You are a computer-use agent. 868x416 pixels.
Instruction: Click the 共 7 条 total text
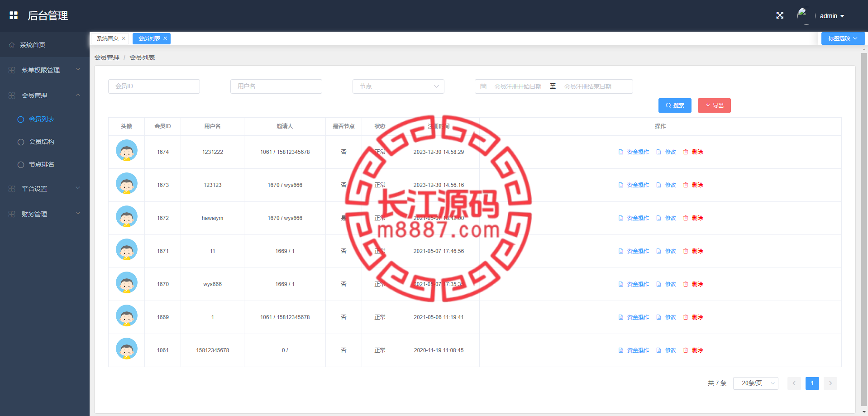717,383
